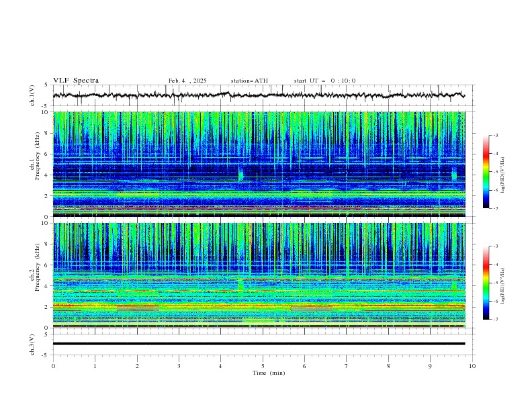Click the ch.2 Frequency (kHz) axis label

[x=36, y=267]
